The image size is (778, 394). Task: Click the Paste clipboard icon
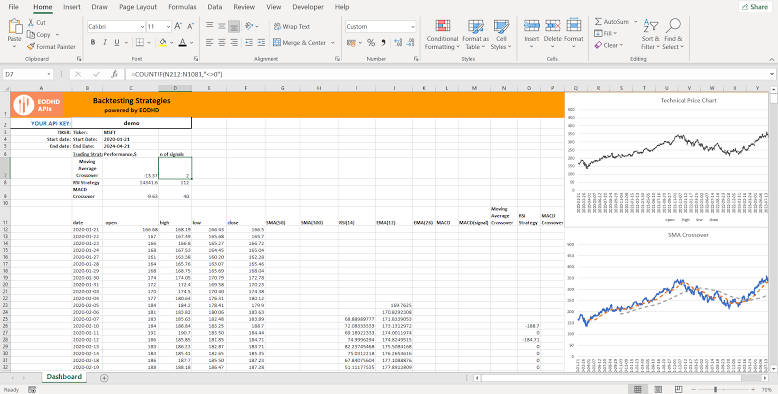click(x=15, y=26)
